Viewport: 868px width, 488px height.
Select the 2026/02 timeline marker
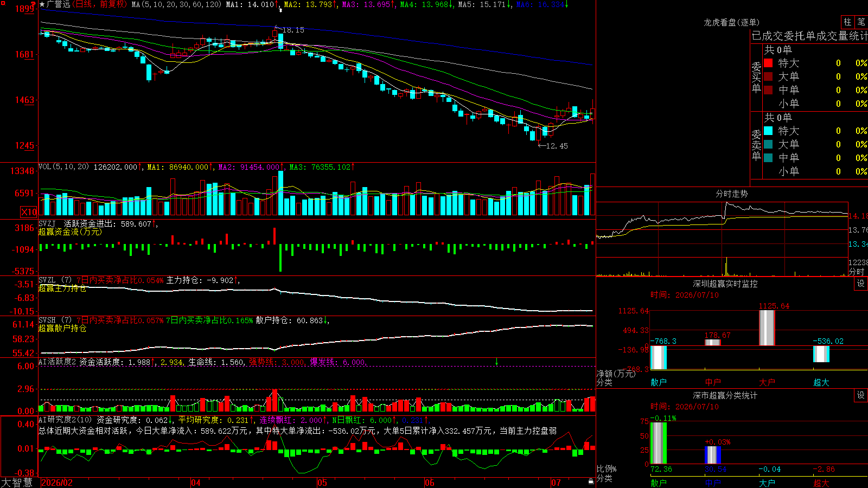click(57, 483)
